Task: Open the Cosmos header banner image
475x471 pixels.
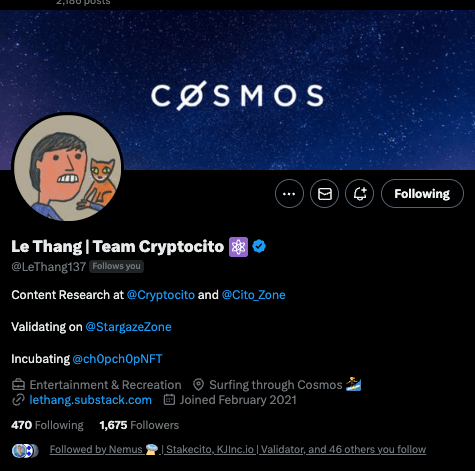Action: 237,90
